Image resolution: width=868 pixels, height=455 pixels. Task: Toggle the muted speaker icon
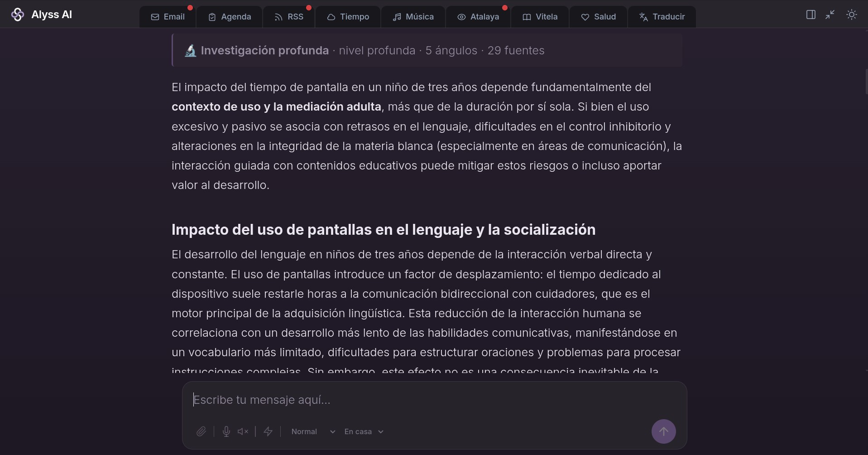(x=243, y=431)
